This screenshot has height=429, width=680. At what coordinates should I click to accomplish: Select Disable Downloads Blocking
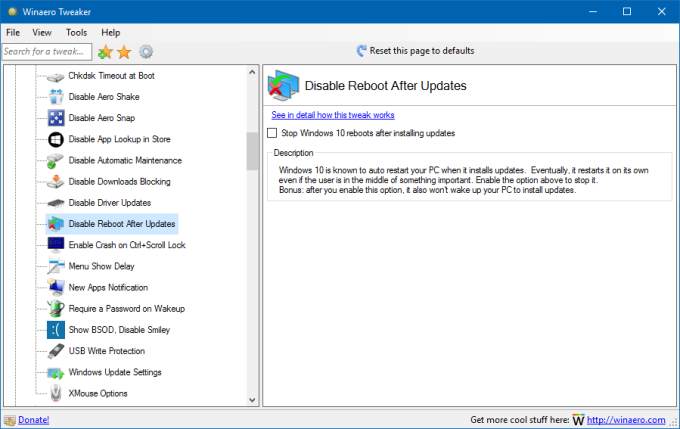click(119, 182)
